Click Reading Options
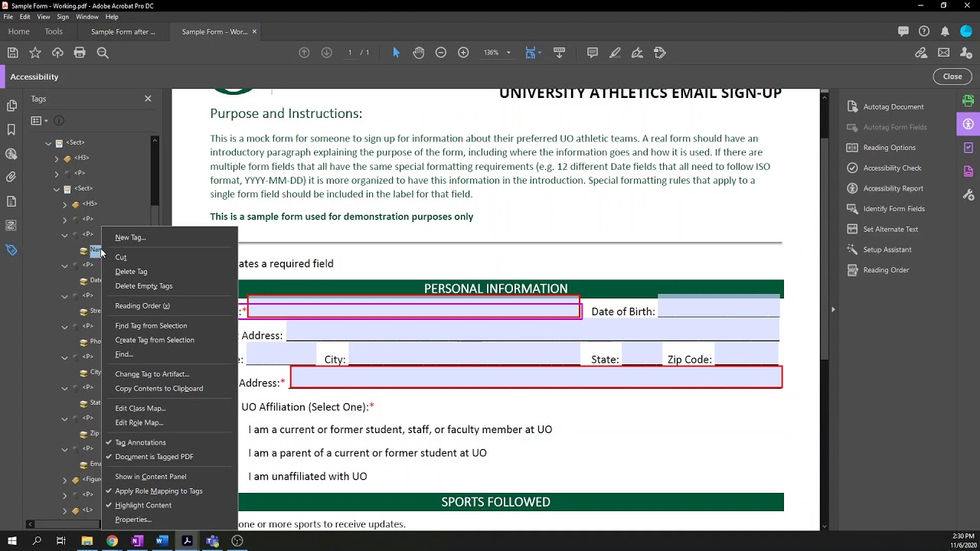Image resolution: width=980 pixels, height=551 pixels. (889, 148)
